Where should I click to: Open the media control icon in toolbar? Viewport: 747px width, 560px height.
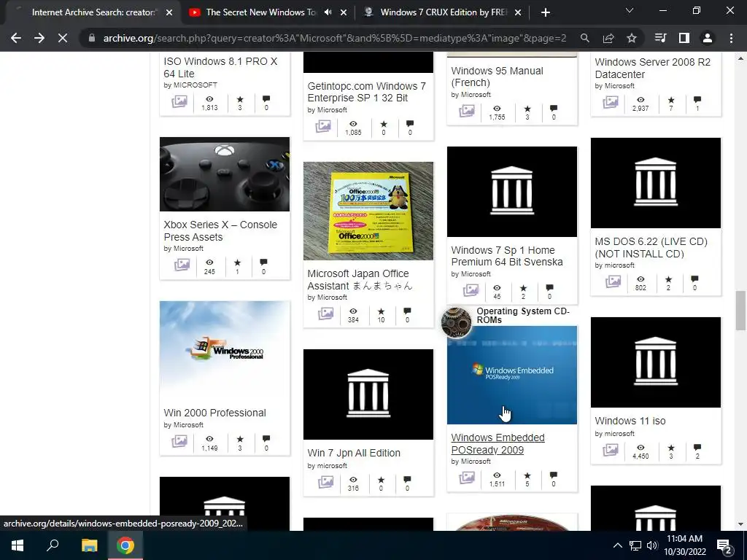click(x=661, y=38)
